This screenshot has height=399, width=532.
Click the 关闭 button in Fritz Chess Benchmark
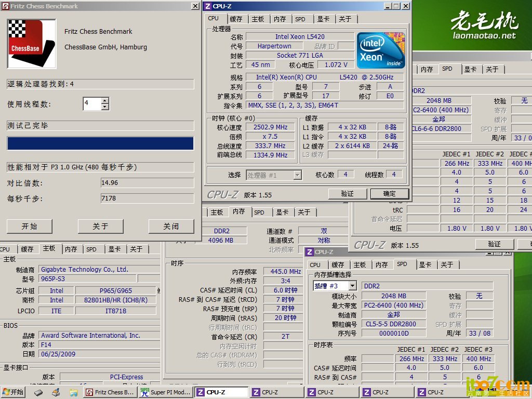(171, 227)
